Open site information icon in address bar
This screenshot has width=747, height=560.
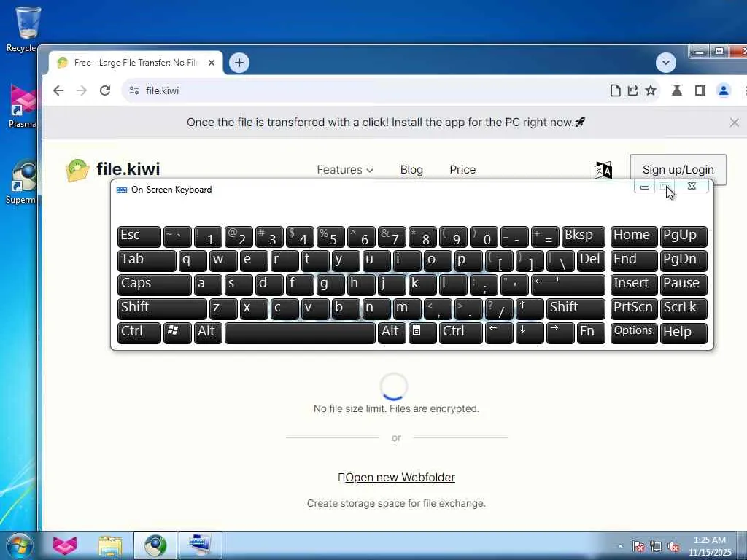[x=134, y=90]
